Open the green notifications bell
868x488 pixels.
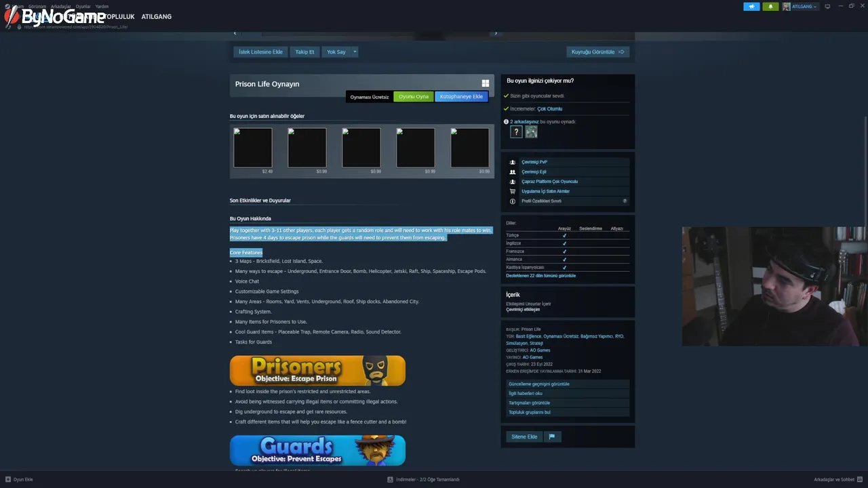(x=770, y=6)
